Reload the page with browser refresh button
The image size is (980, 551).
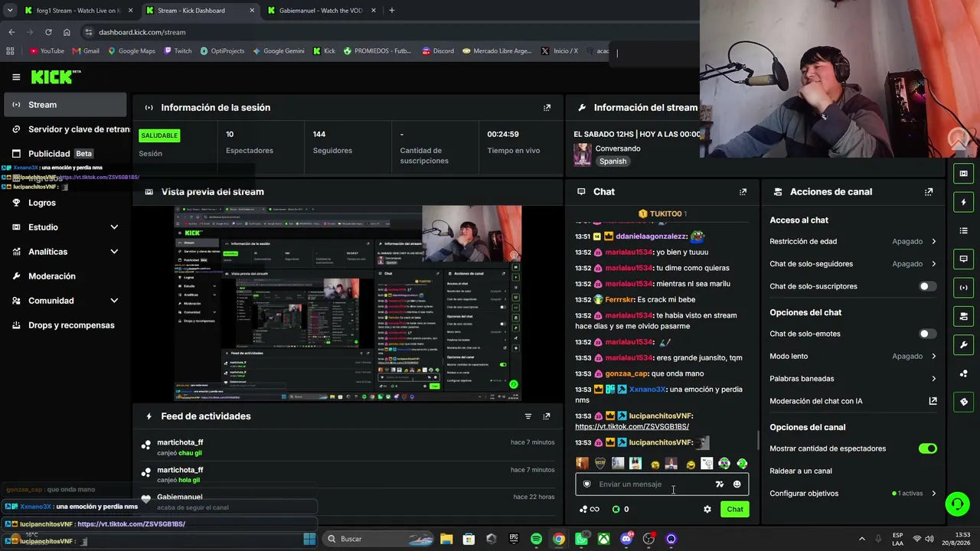tap(48, 32)
